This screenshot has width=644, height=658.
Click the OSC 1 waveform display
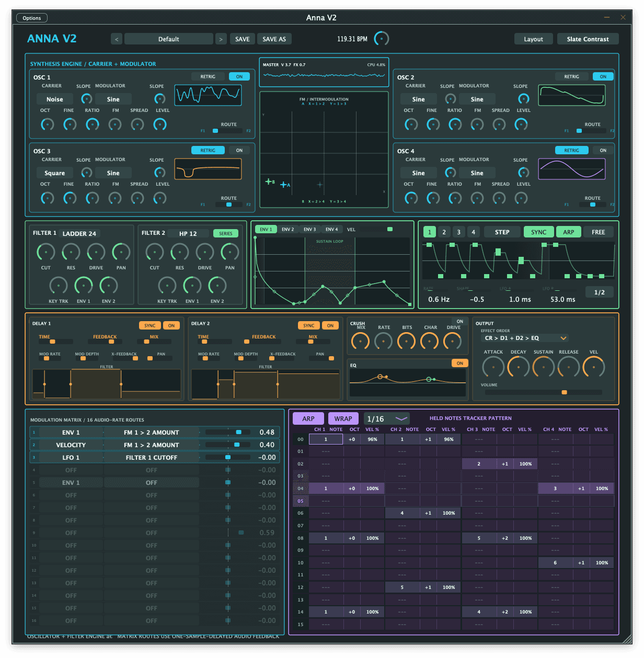(208, 95)
